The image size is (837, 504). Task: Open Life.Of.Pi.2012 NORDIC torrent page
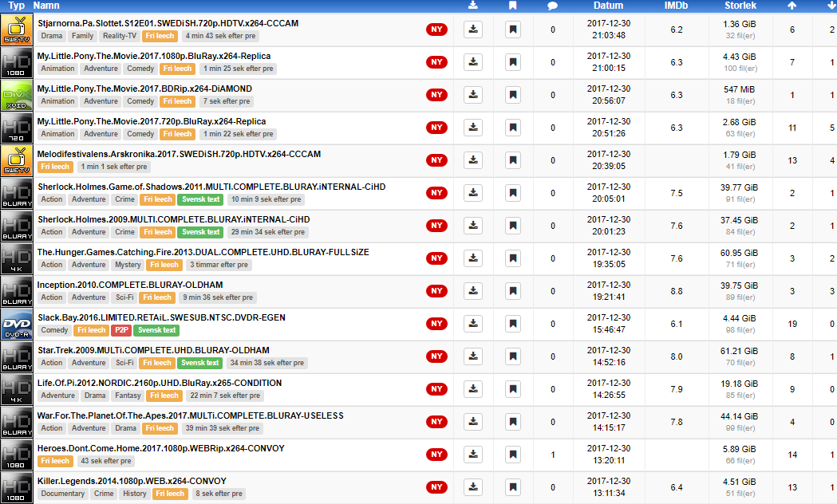(160, 383)
